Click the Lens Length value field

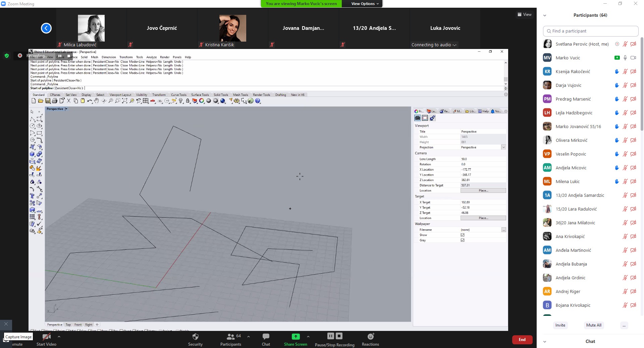483,159
